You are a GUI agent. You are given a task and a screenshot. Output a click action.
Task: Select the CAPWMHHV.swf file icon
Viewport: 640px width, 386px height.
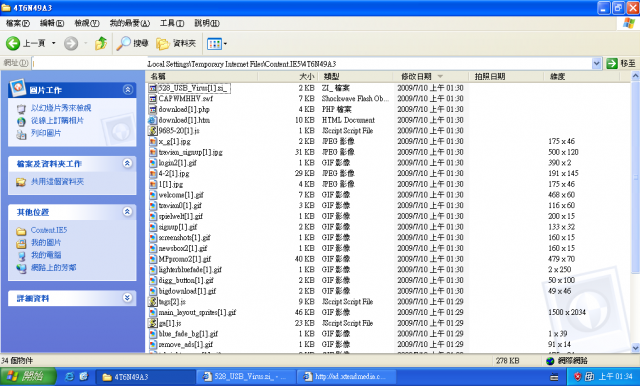pyautogui.click(x=153, y=99)
